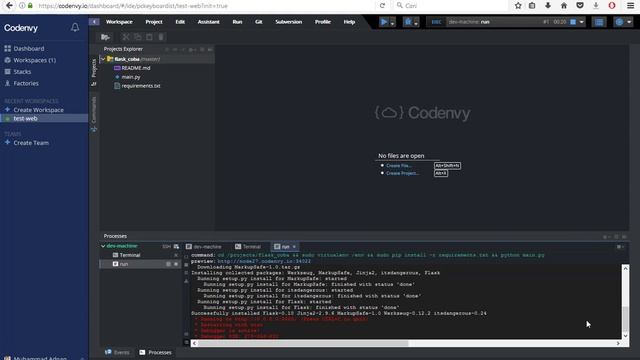This screenshot has height=360, width=640.
Task: Open the Profile menu
Action: point(322,22)
